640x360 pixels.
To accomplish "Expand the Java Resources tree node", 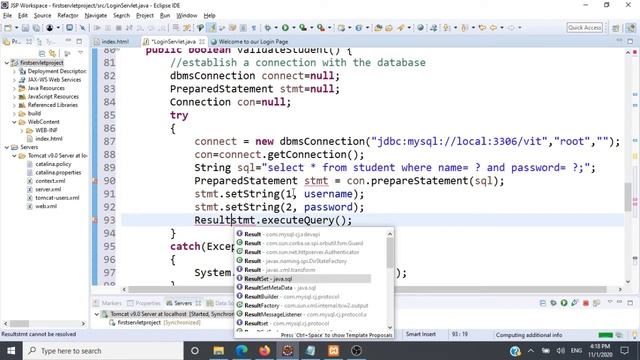I will pos(15,88).
